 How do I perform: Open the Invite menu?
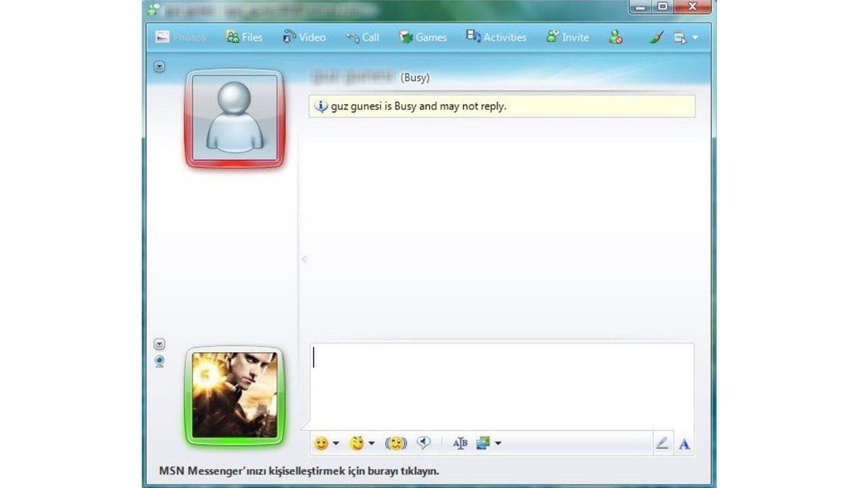click(x=568, y=37)
